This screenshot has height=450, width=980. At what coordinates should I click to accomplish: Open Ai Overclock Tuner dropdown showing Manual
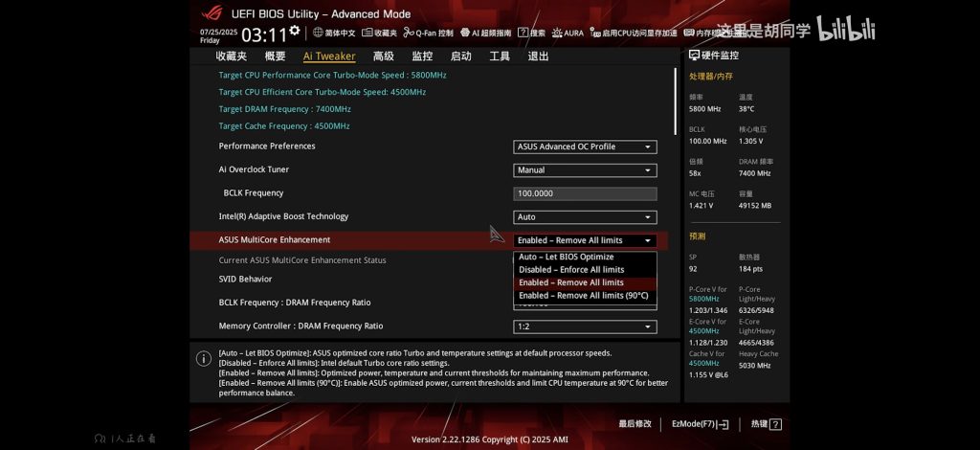tap(585, 170)
